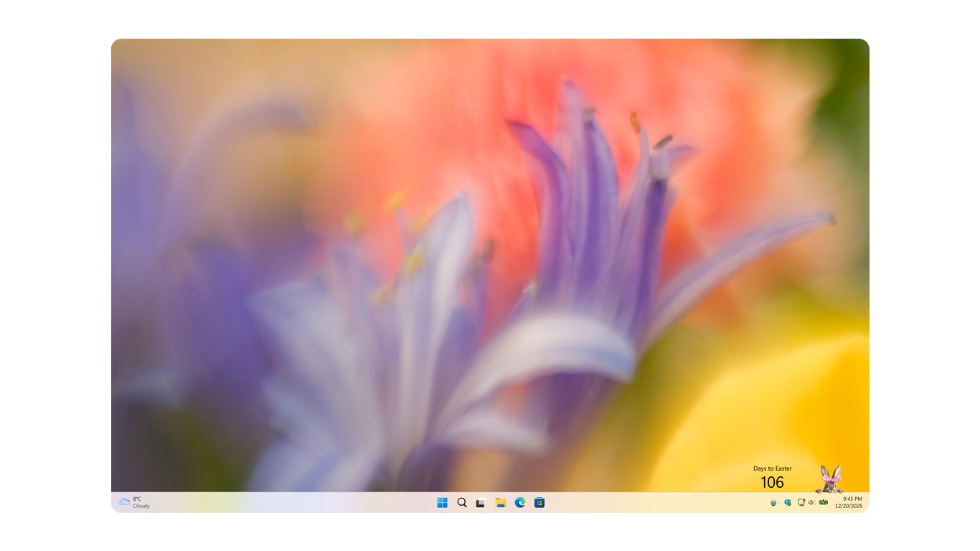
Task: Click the Easter bunny image
Action: tap(829, 477)
